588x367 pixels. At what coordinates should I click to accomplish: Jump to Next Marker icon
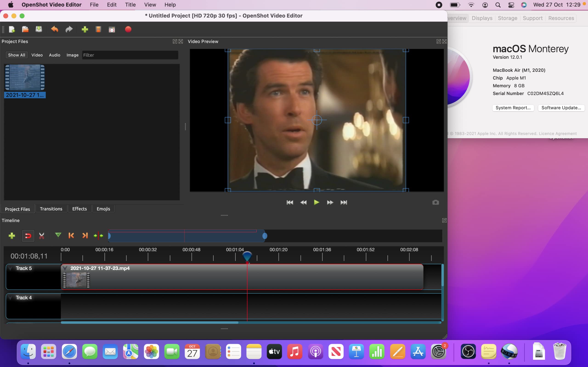click(85, 235)
